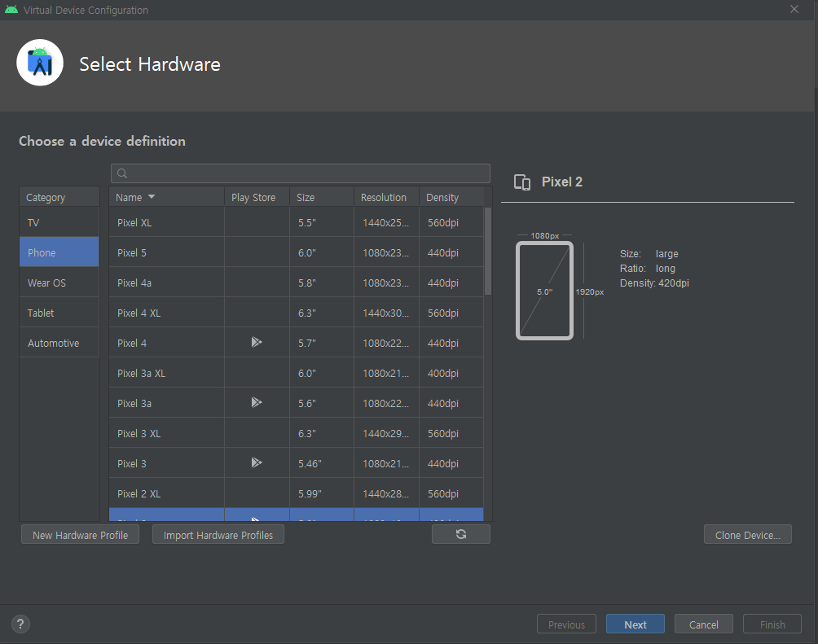Click the 1440x30... resolution cell
This screenshot has width=818, height=644.
385,313
